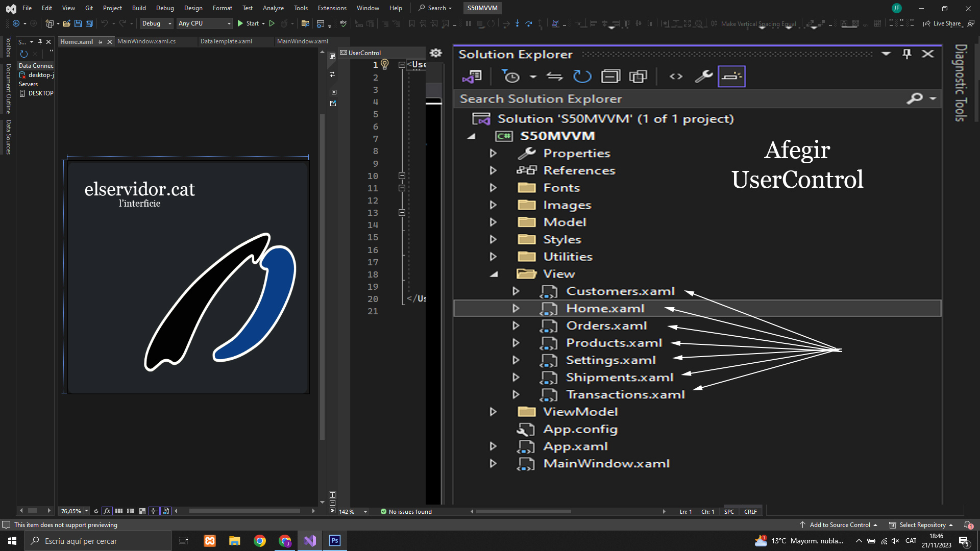980x551 pixels.
Task: Open the Debug configuration dropdown
Action: click(157, 23)
